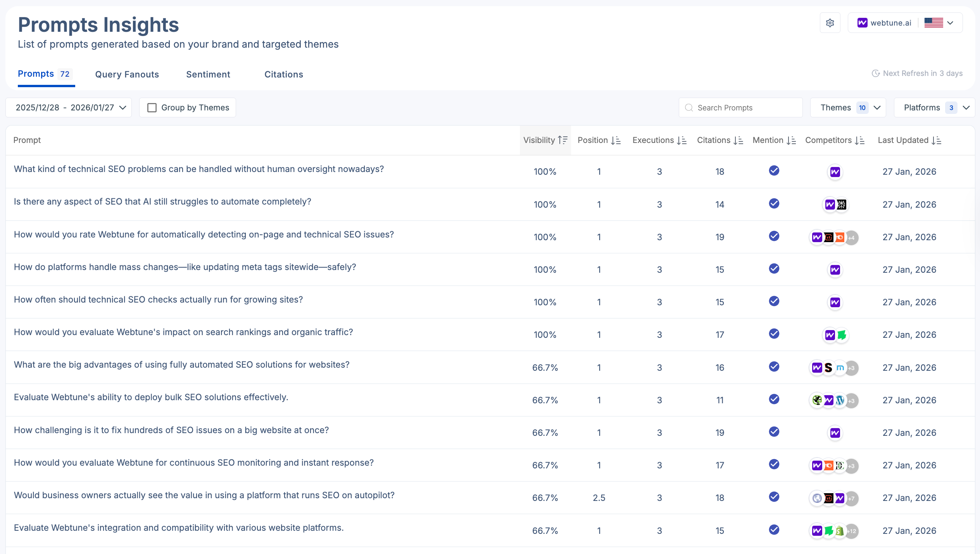
Task: Click the +12 competitors badge on last row
Action: tap(851, 532)
